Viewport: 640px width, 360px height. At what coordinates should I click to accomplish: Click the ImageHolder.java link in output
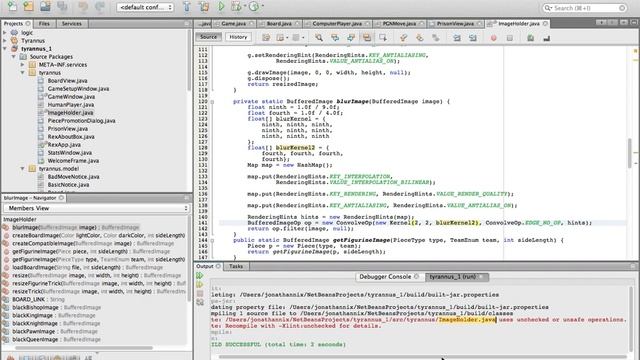(467, 320)
